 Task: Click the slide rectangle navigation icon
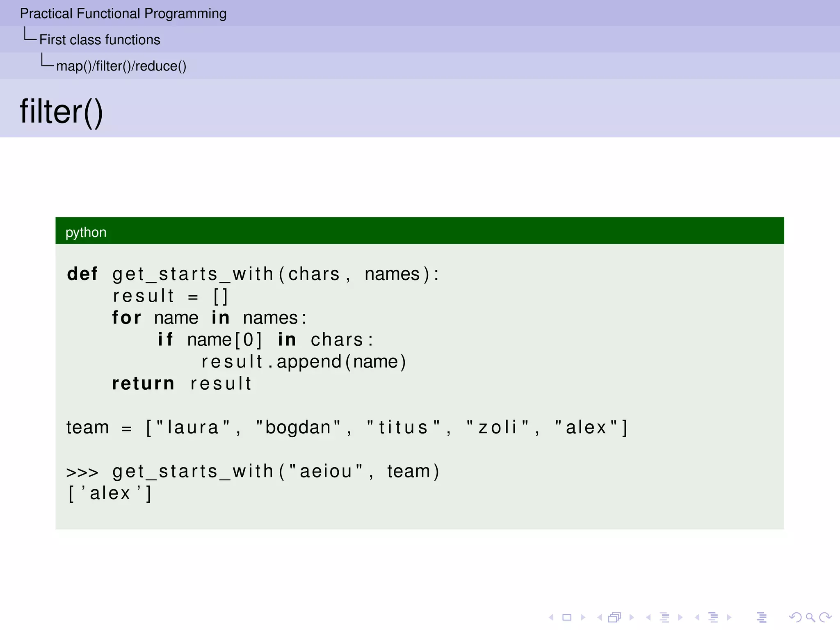[567, 617]
